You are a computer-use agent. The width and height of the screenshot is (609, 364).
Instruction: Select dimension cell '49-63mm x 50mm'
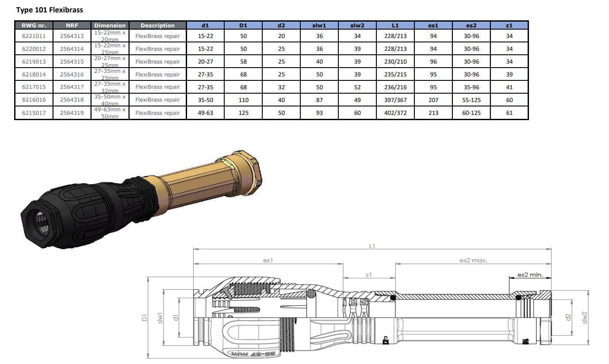pos(110,113)
